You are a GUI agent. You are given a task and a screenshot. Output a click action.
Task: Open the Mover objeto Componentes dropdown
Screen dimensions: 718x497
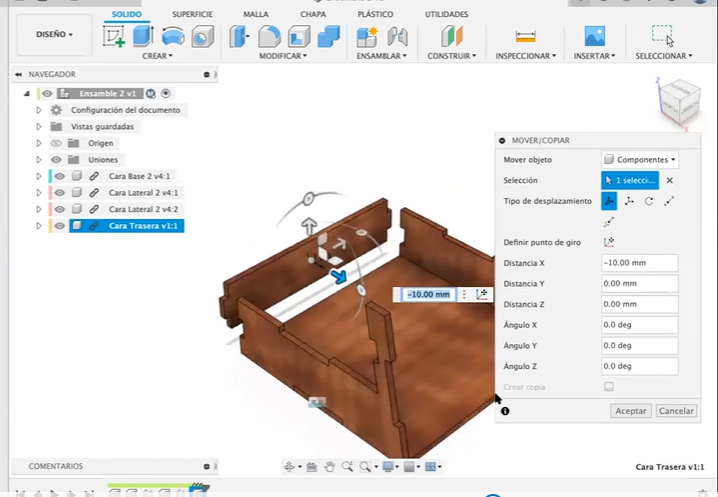640,159
